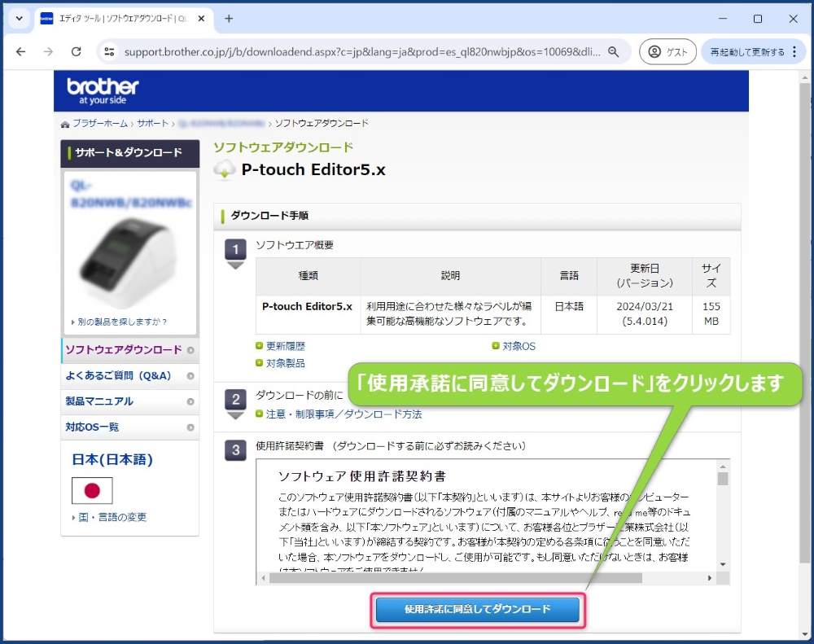Click 国・言語の変更 link

coord(112,517)
